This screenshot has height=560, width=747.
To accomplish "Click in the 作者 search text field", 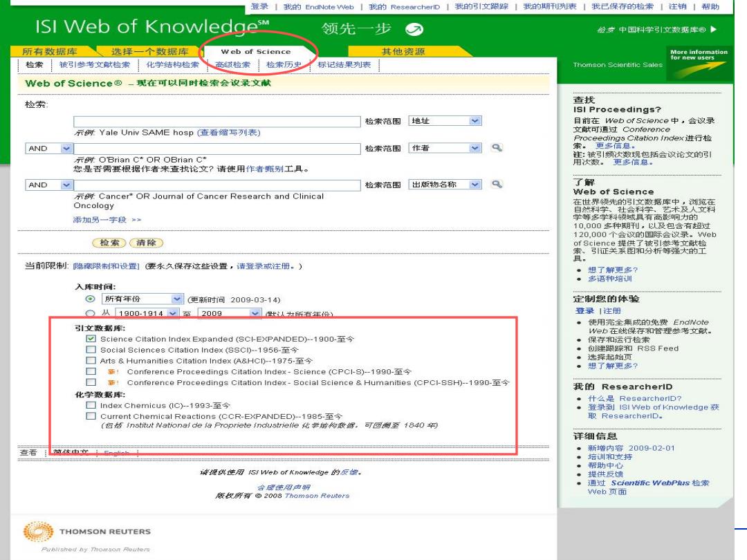I will click(x=216, y=149).
